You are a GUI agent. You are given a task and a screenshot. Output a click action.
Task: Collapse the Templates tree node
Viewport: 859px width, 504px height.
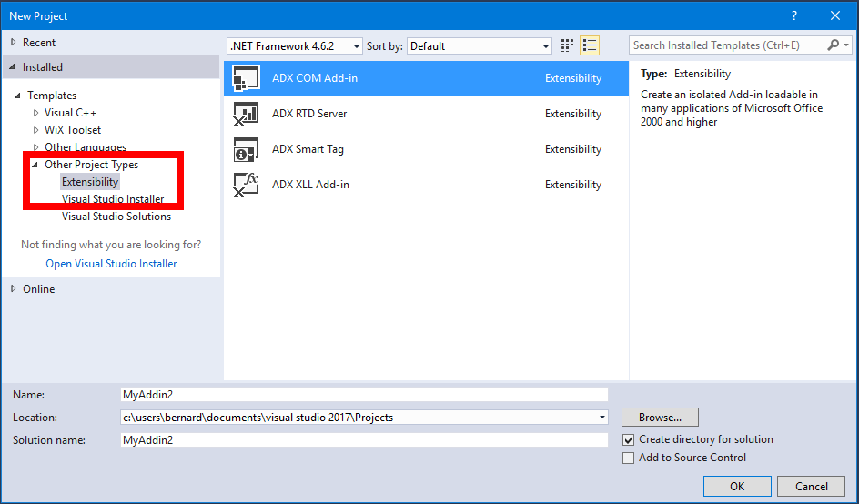coord(18,96)
